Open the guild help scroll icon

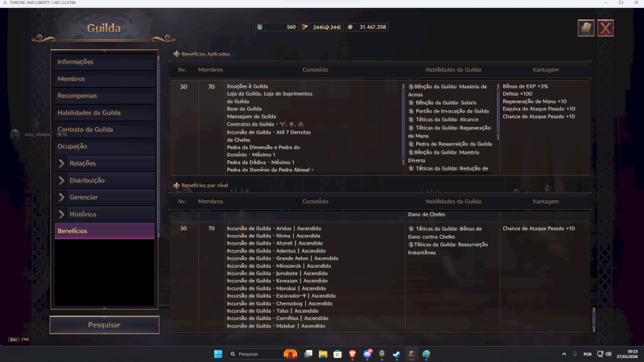tap(586, 28)
